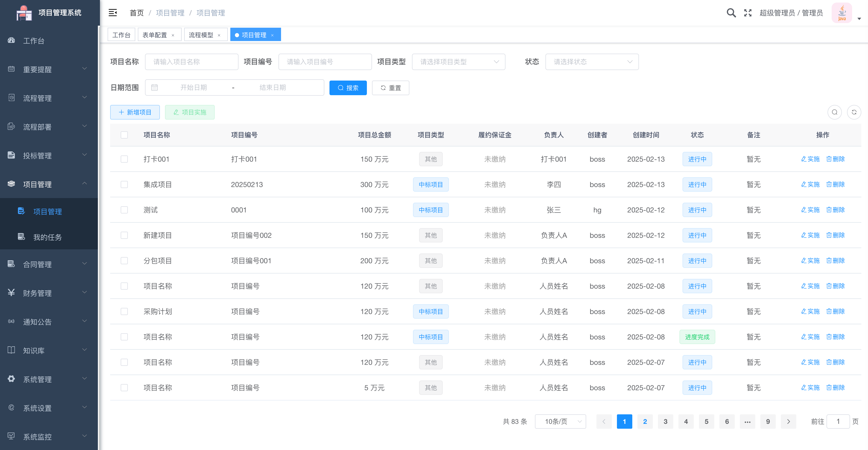Open 工作台 dashboard in sidebar
The height and width of the screenshot is (450, 868).
[x=34, y=41]
